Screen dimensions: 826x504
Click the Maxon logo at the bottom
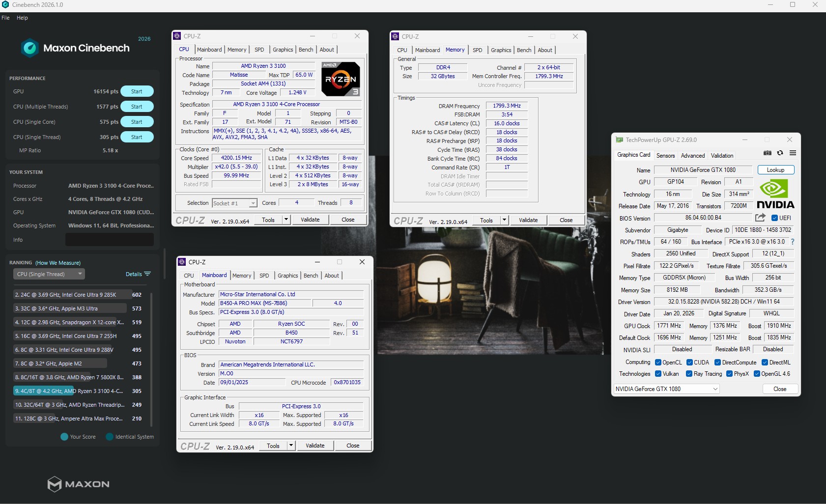click(79, 484)
